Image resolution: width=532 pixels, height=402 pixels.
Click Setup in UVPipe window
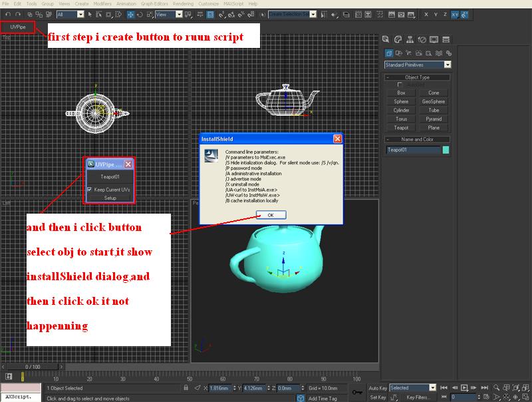click(110, 198)
